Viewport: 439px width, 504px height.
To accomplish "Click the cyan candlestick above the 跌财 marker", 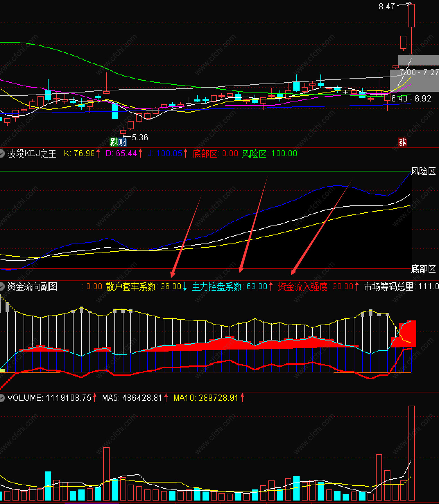I will coord(115,111).
